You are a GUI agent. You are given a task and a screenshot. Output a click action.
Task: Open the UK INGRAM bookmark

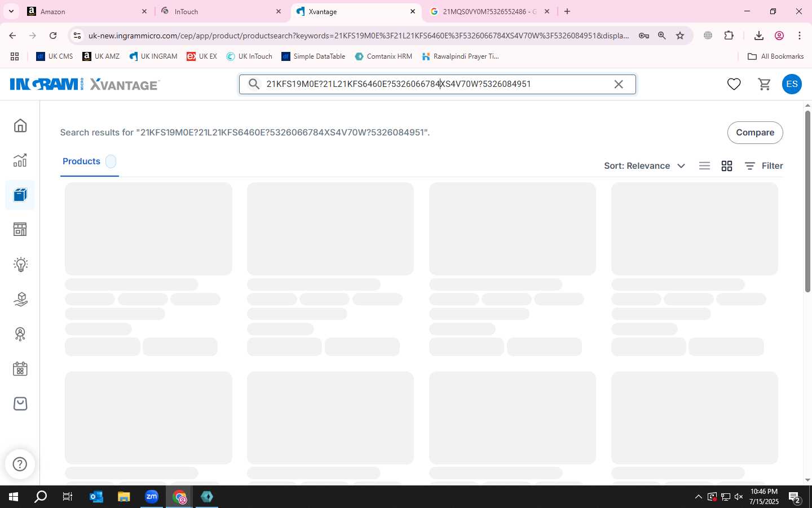tap(153, 56)
